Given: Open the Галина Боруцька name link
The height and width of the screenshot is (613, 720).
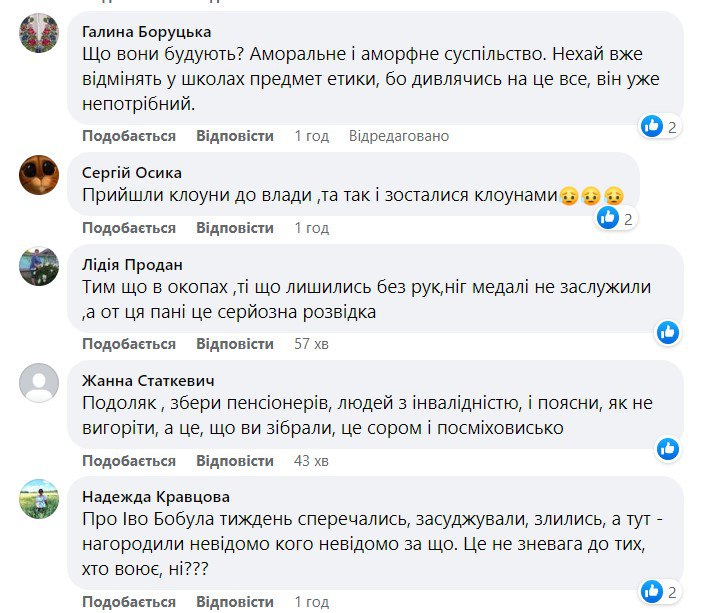Looking at the screenshot, I should coord(146,31).
